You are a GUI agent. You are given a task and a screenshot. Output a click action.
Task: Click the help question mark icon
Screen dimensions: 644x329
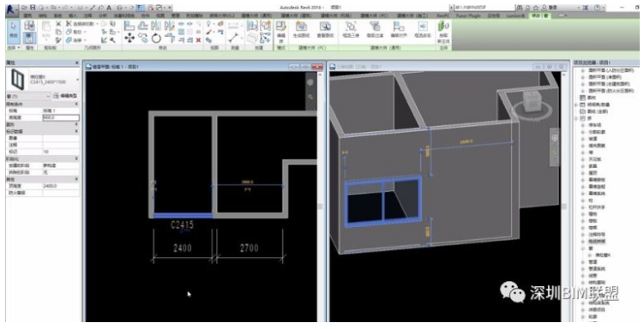pos(597,8)
